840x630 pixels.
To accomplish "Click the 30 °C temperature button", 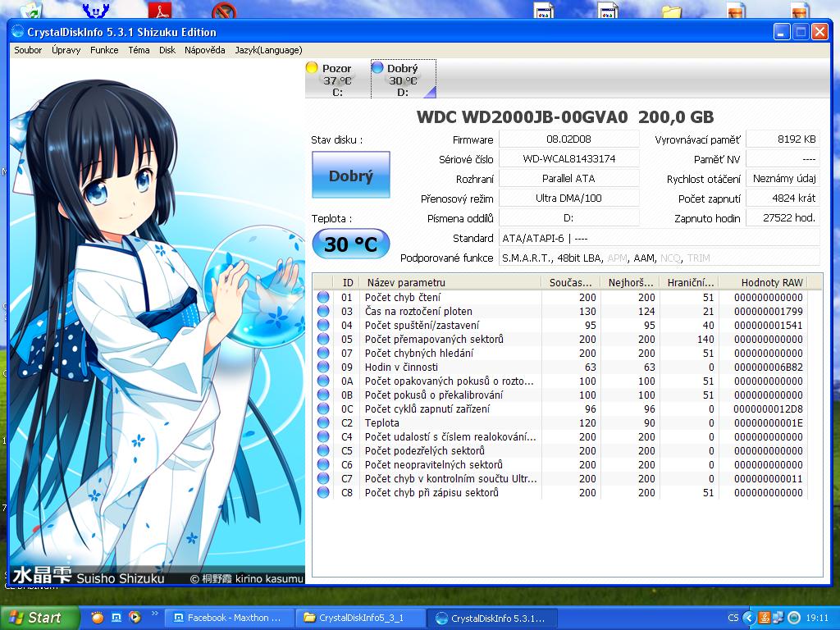I will tap(351, 244).
